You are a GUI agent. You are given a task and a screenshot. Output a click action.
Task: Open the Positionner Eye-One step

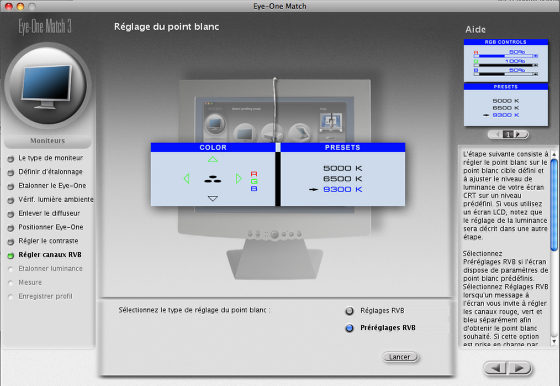(x=51, y=227)
